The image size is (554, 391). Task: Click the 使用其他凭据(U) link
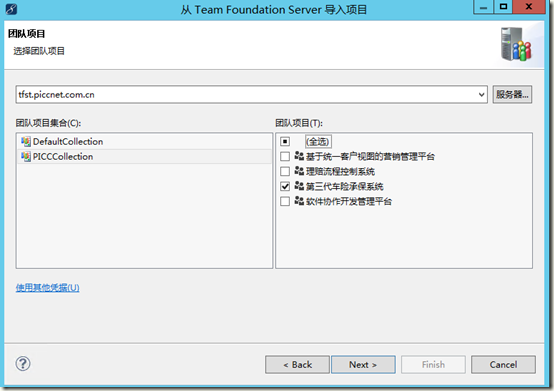pyautogui.click(x=47, y=288)
